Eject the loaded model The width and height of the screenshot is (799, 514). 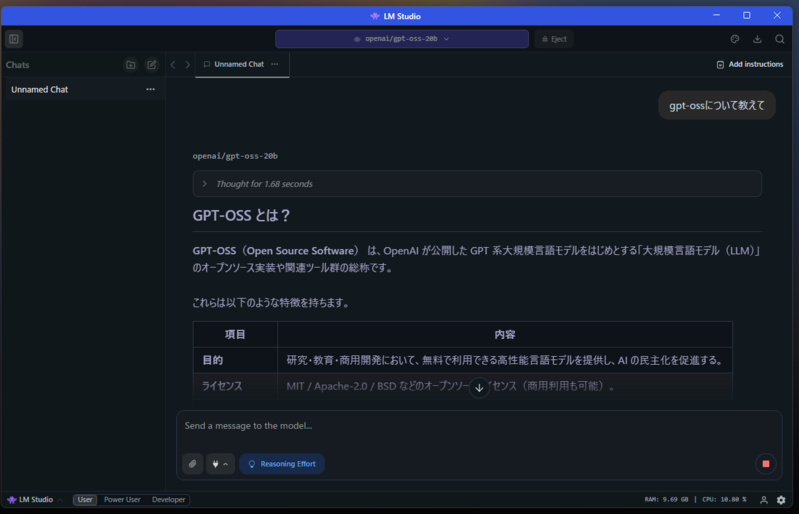point(553,39)
